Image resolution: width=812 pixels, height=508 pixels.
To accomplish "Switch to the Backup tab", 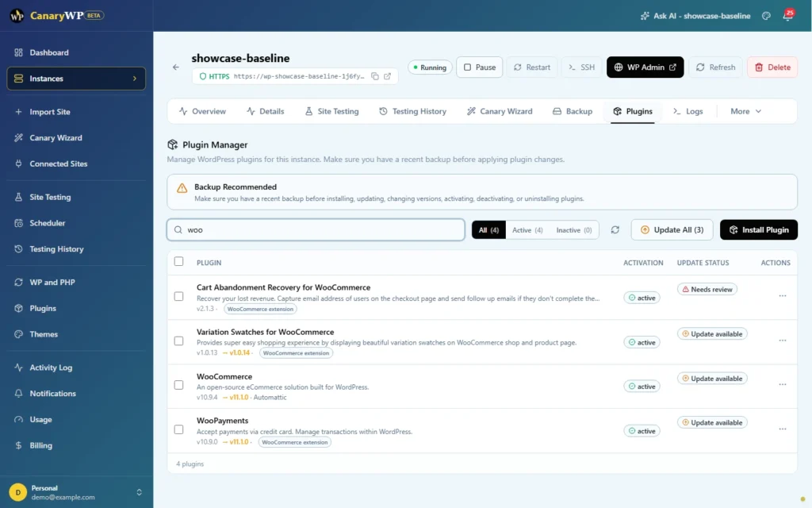I will coord(573,111).
